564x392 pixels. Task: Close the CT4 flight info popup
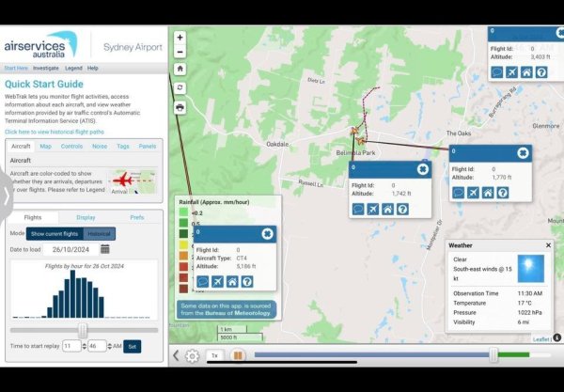[x=267, y=233]
